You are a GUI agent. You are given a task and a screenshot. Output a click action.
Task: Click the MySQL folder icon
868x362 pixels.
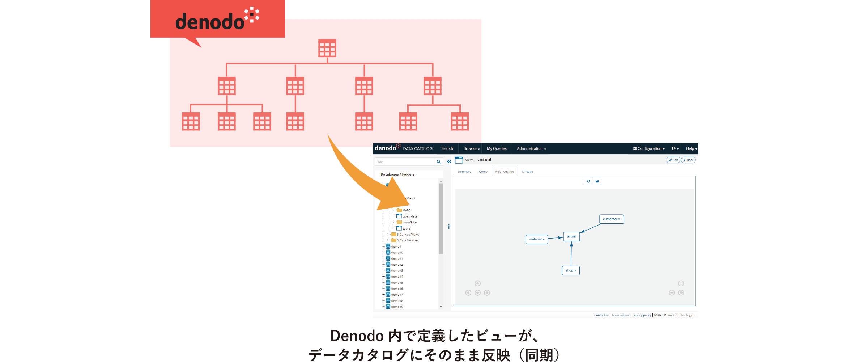(399, 210)
